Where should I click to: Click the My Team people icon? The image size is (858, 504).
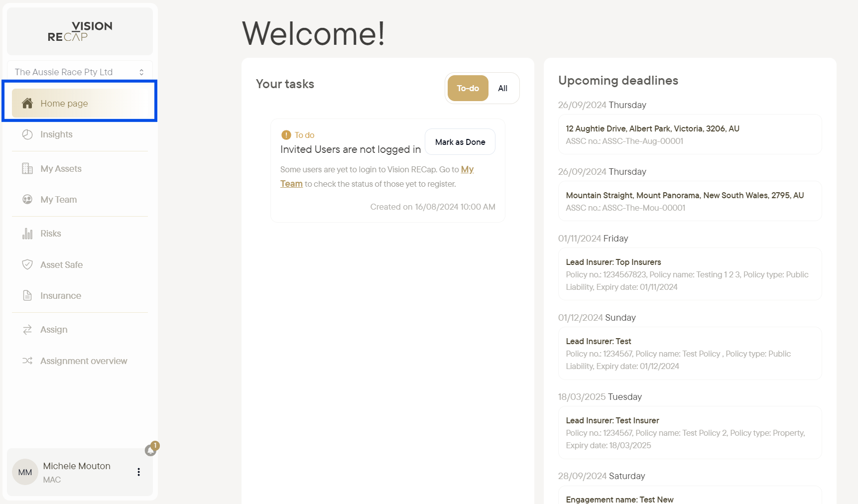click(x=27, y=199)
